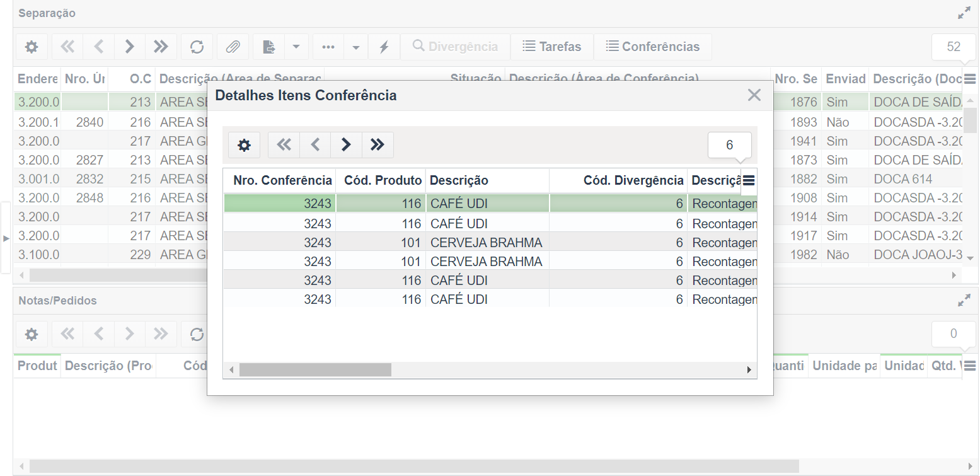
Task: Select first CERVEJA BRAHMA row
Action: pyautogui.click(x=490, y=242)
